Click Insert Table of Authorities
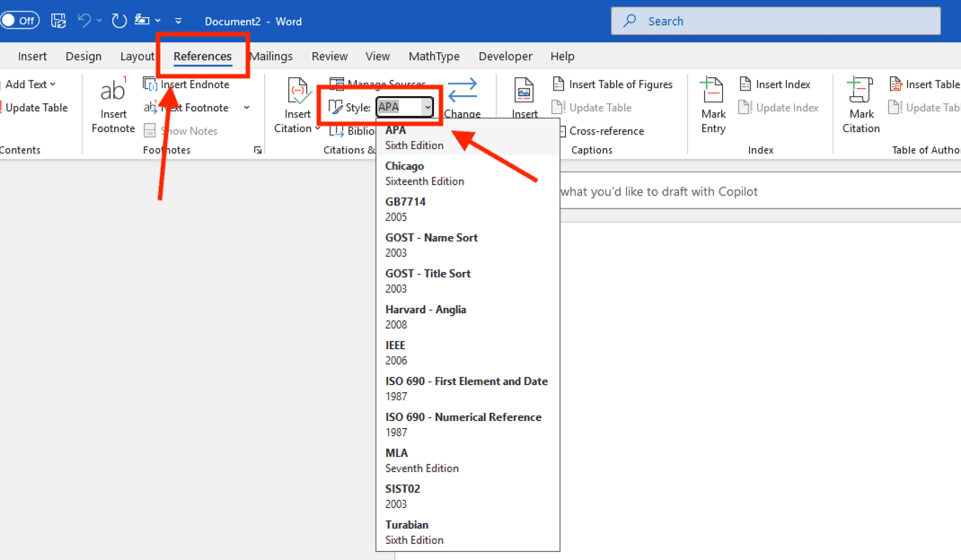Image resolution: width=961 pixels, height=560 pixels. tap(924, 84)
